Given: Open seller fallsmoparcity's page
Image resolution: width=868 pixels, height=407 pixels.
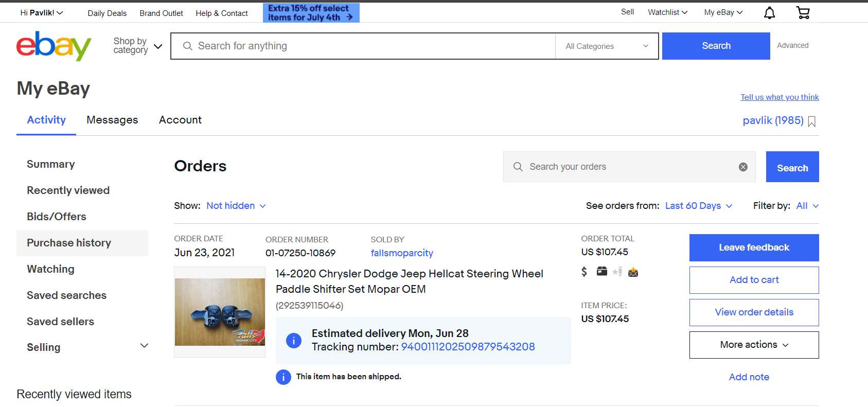Looking at the screenshot, I should [402, 253].
